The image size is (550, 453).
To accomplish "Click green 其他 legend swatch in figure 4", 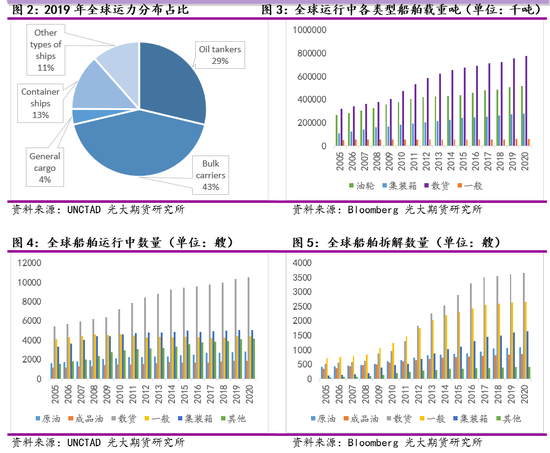I will [223, 418].
